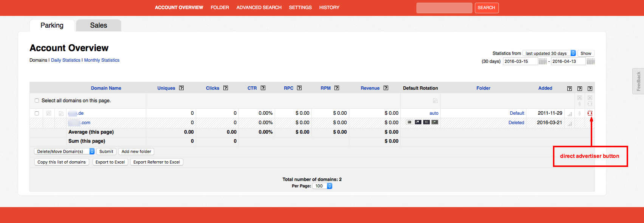Image resolution: width=644 pixels, height=223 pixels.
Task: Click the Export to Excel button
Action: coord(110,162)
